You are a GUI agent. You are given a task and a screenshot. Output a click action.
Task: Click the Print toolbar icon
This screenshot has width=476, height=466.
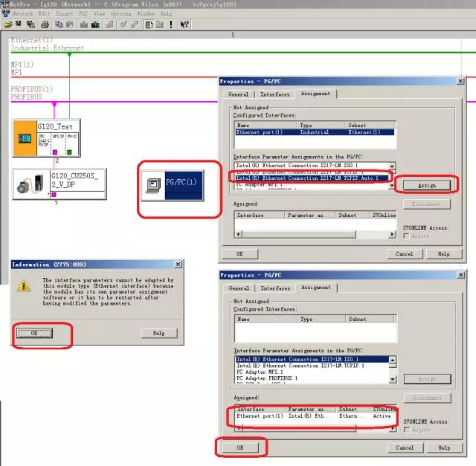tap(45, 24)
